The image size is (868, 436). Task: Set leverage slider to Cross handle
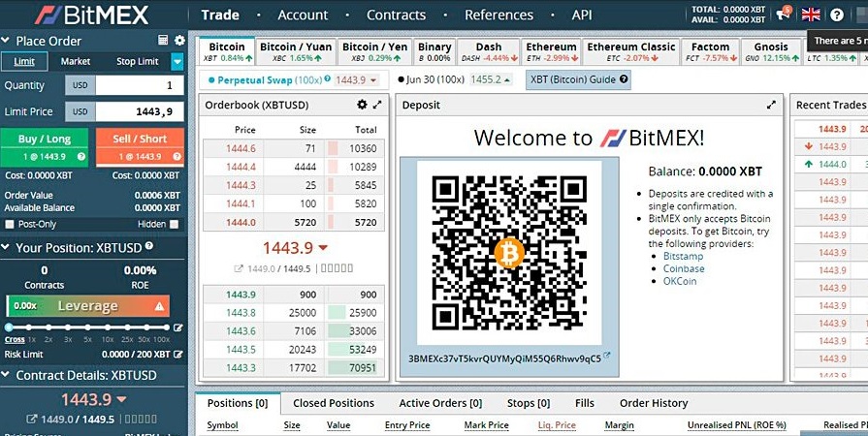tap(9, 327)
